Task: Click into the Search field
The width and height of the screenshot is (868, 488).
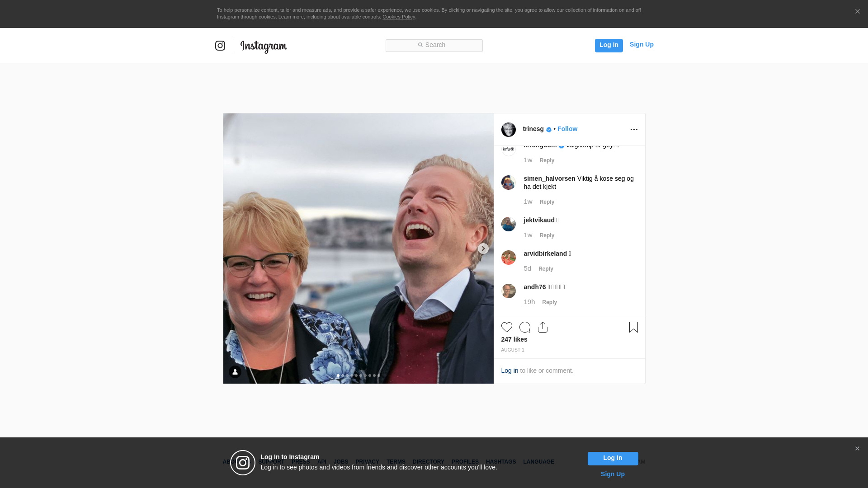Action: (434, 45)
